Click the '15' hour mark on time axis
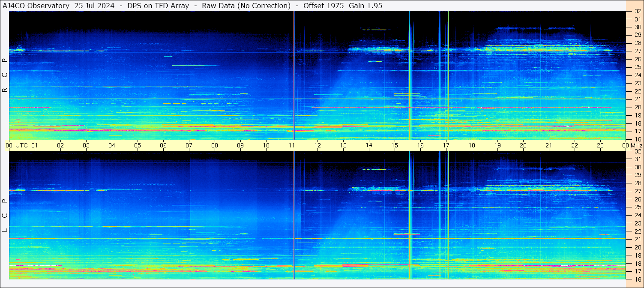 pyautogui.click(x=395, y=145)
